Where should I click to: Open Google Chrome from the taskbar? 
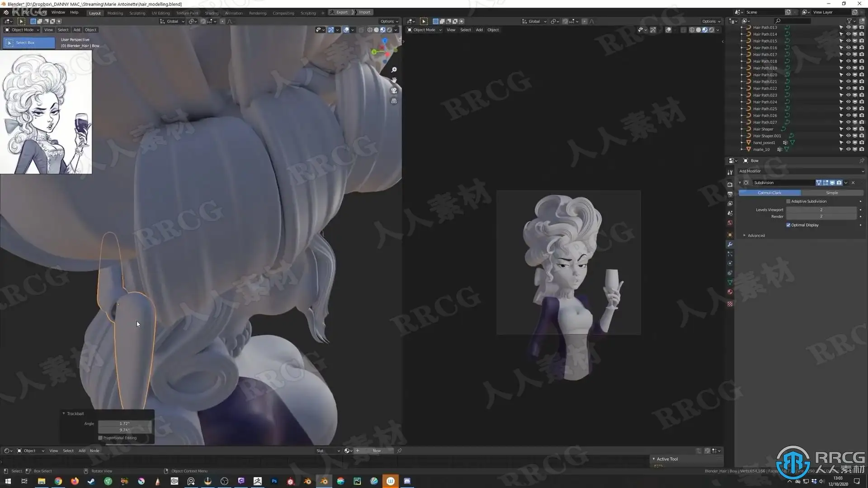(58, 481)
